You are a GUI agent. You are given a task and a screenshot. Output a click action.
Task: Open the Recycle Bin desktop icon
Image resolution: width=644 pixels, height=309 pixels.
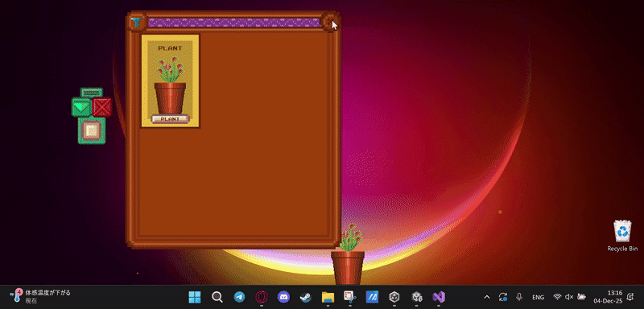(622, 236)
